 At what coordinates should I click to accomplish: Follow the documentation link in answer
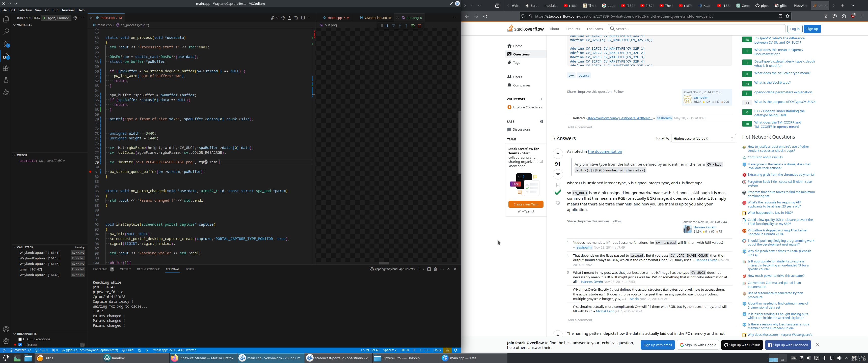click(605, 152)
